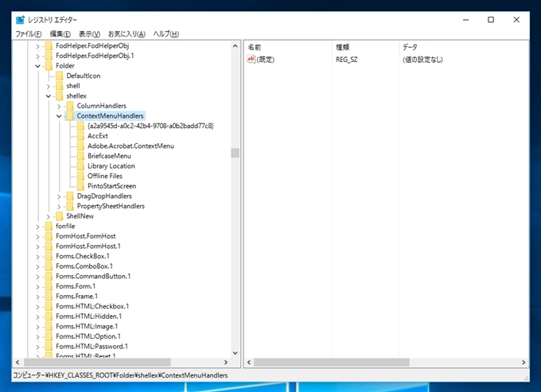Click the folder icon of {a2a9545d-a0c2-42b4-9708-a0b2badd77c8}
This screenshot has height=392, width=541.
point(80,126)
